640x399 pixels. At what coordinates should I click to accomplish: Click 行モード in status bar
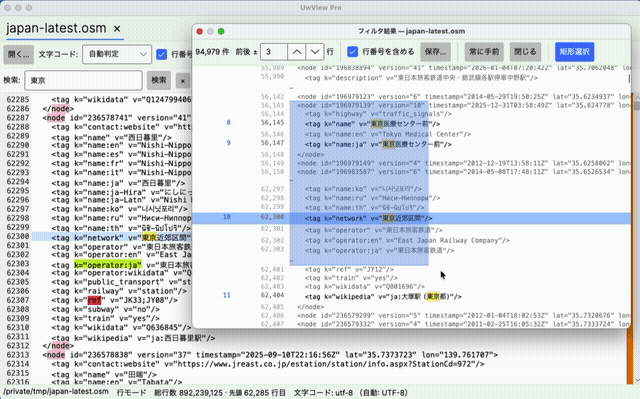coord(131,392)
